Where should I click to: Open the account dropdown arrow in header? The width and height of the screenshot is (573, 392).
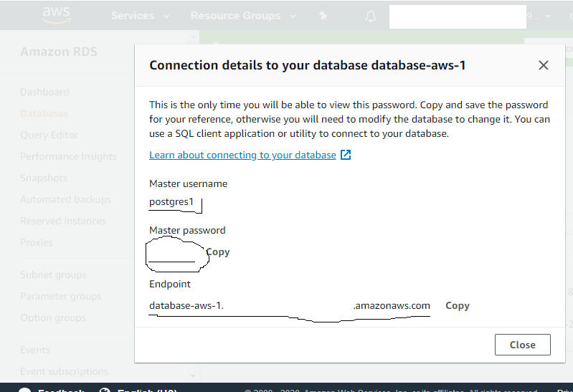pyautogui.click(x=548, y=16)
